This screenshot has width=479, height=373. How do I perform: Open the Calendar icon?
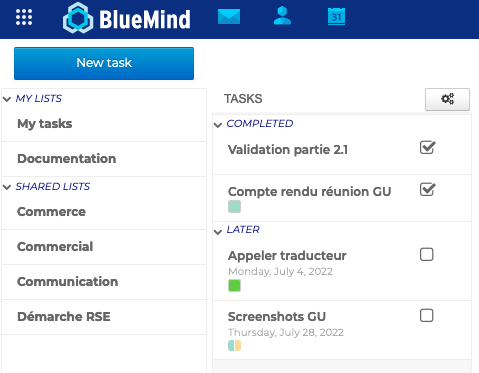[336, 17]
